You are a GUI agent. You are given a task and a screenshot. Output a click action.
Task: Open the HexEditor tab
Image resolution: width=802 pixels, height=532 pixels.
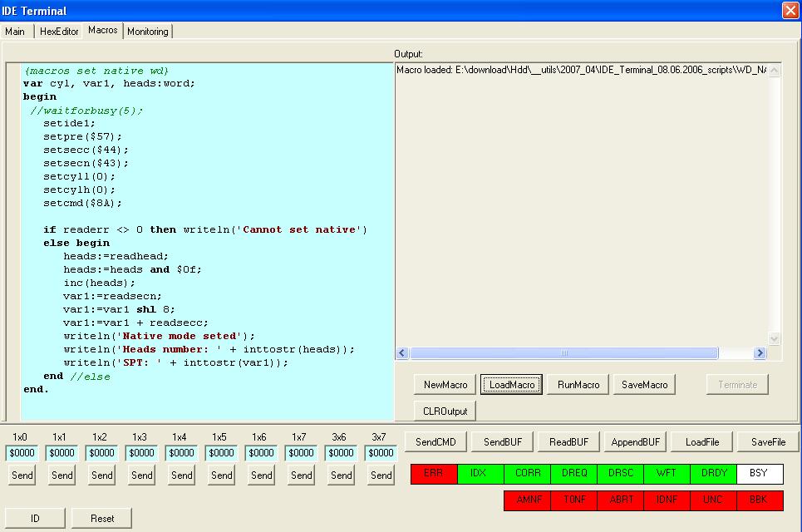click(59, 32)
